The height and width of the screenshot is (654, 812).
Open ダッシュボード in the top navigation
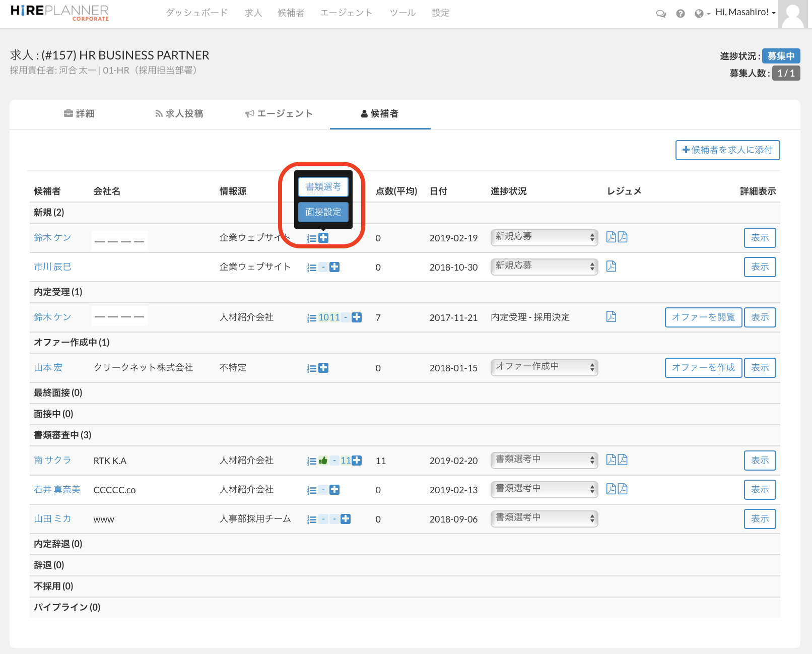[x=196, y=13]
